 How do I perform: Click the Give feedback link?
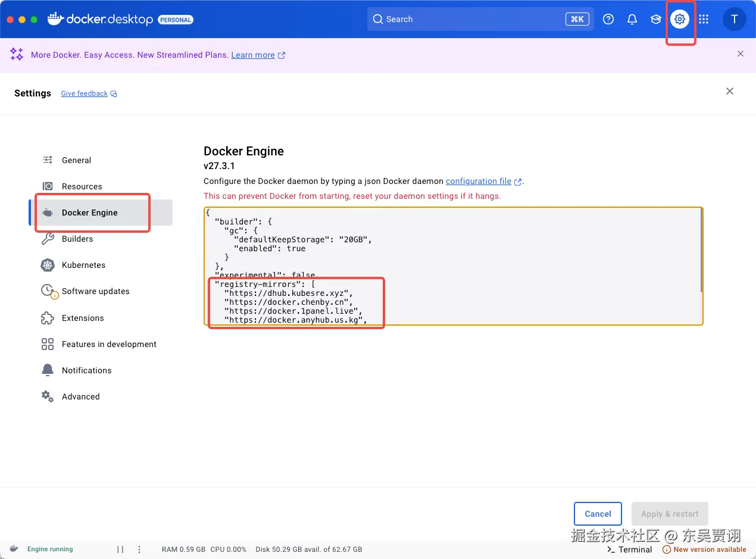pyautogui.click(x=85, y=93)
